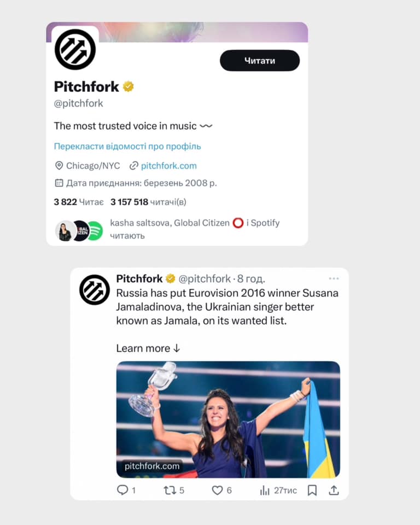Click the reply comment icon
This screenshot has width=420, height=525.
[122, 490]
